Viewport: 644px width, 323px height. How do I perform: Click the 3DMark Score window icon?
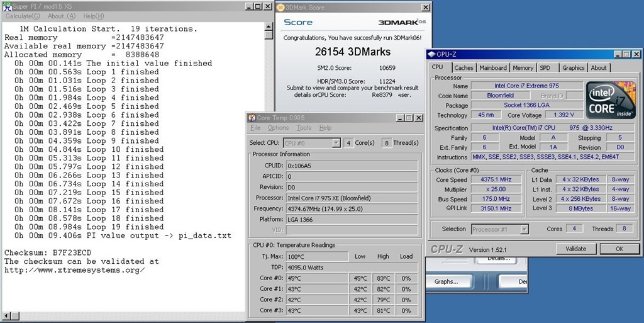(x=281, y=8)
